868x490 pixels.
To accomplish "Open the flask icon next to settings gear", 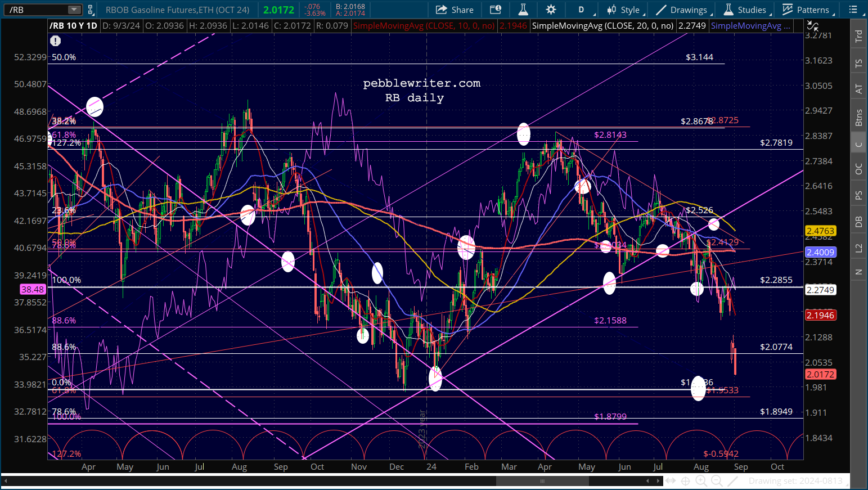I will 523,10.
